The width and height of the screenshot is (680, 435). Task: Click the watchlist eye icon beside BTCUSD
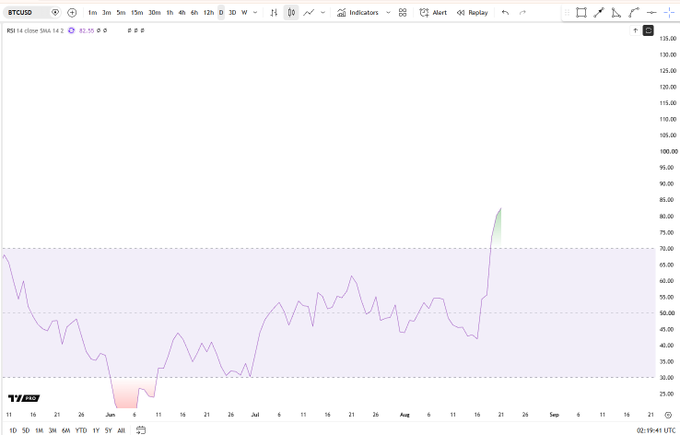[x=55, y=13]
